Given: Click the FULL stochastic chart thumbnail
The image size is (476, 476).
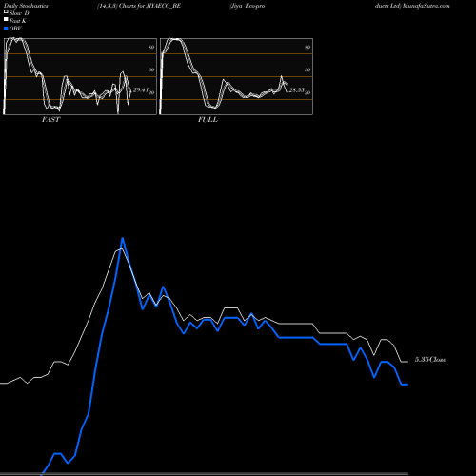Looking at the screenshot, I should [236, 76].
